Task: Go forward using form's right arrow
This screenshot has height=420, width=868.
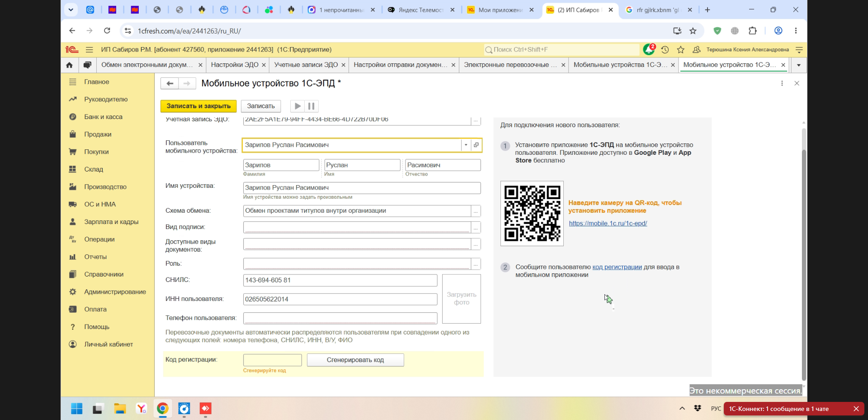Action: pyautogui.click(x=187, y=83)
